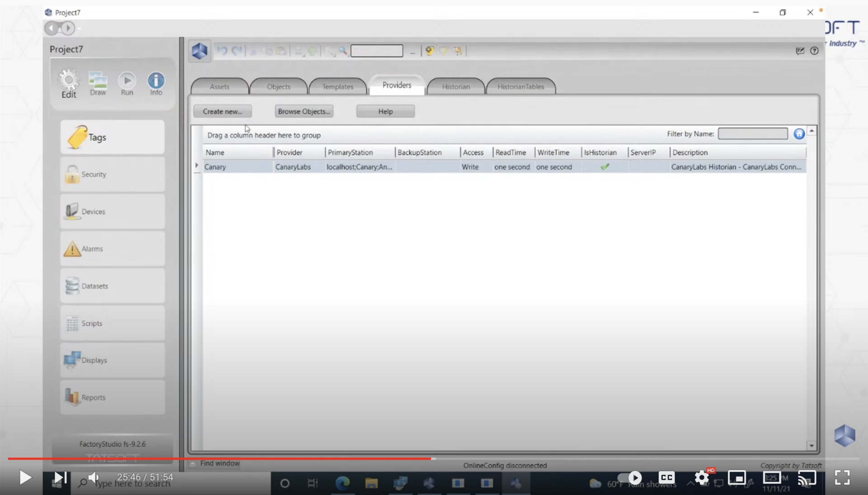Image resolution: width=868 pixels, height=495 pixels.
Task: Click the Undo toolbar icon
Action: coord(222,51)
